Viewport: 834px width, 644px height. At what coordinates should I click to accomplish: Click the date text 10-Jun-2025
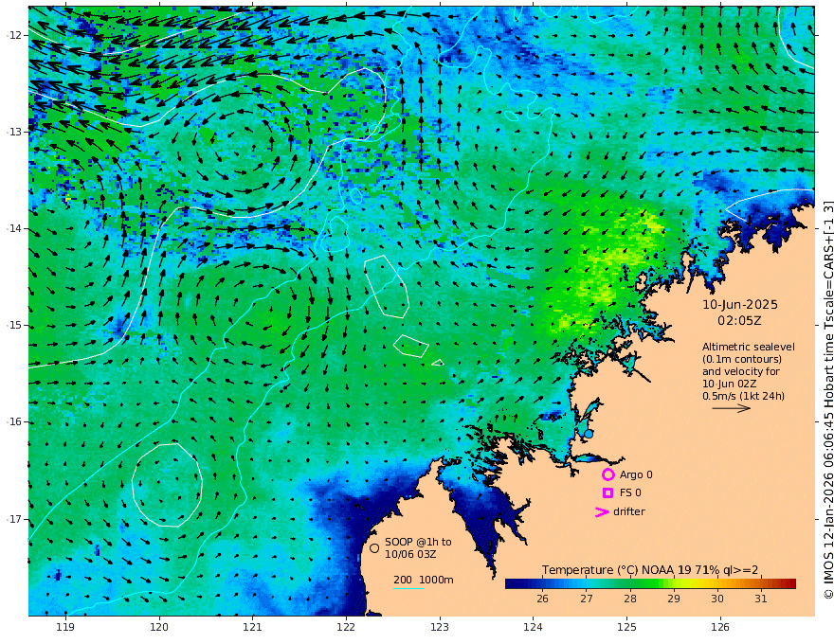point(740,305)
